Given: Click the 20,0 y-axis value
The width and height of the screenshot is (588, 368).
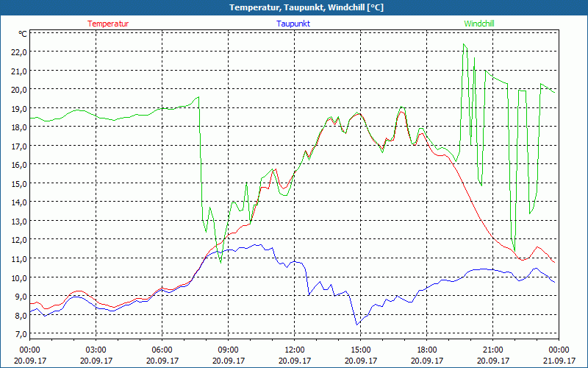Looking at the screenshot, I should pyautogui.click(x=19, y=90).
